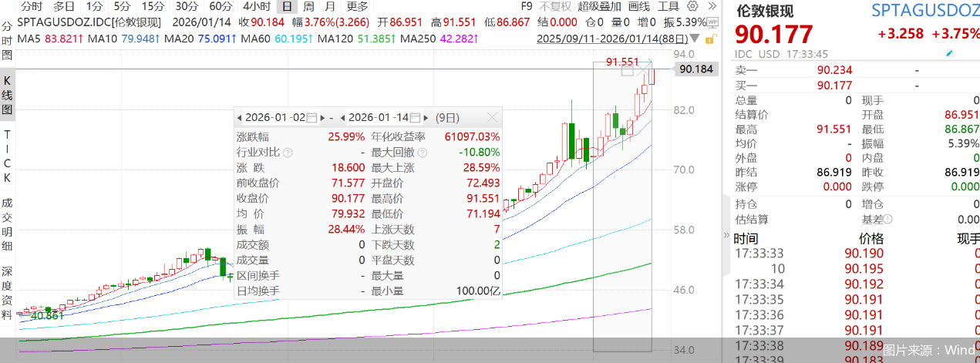This screenshot has width=980, height=363.
Task: Click the edit pencil icon under price change
Action: (x=949, y=53)
